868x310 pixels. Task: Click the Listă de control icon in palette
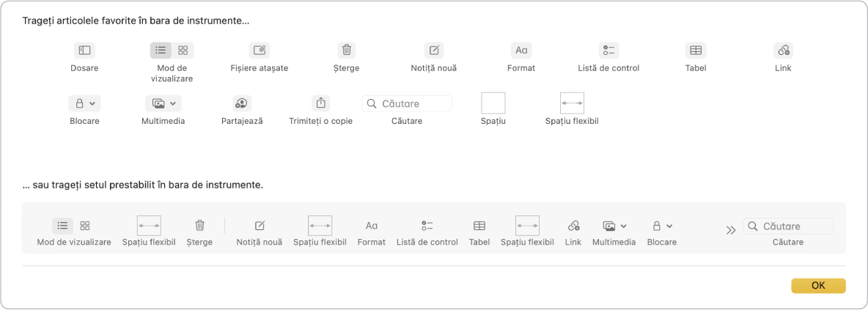point(608,51)
